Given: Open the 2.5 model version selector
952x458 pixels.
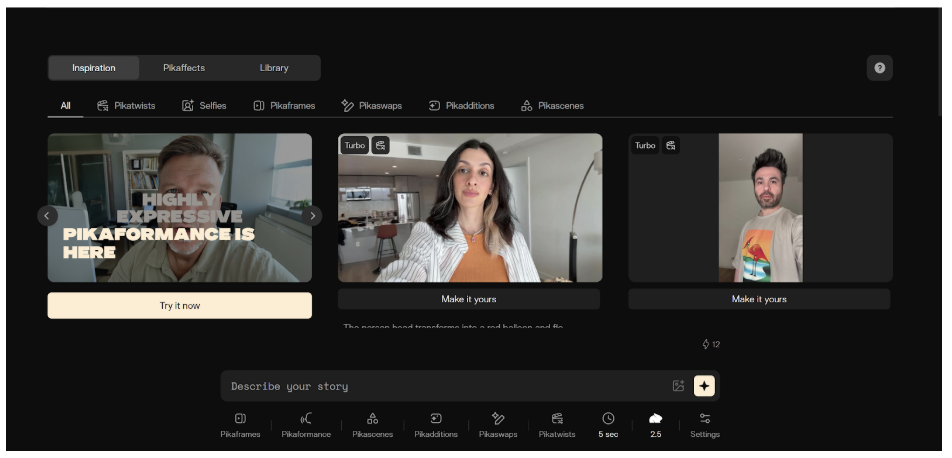Looking at the screenshot, I should (x=655, y=424).
